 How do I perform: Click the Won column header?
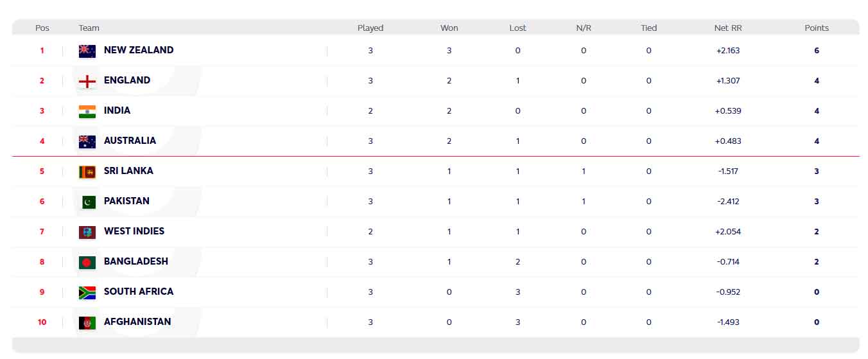tap(449, 28)
